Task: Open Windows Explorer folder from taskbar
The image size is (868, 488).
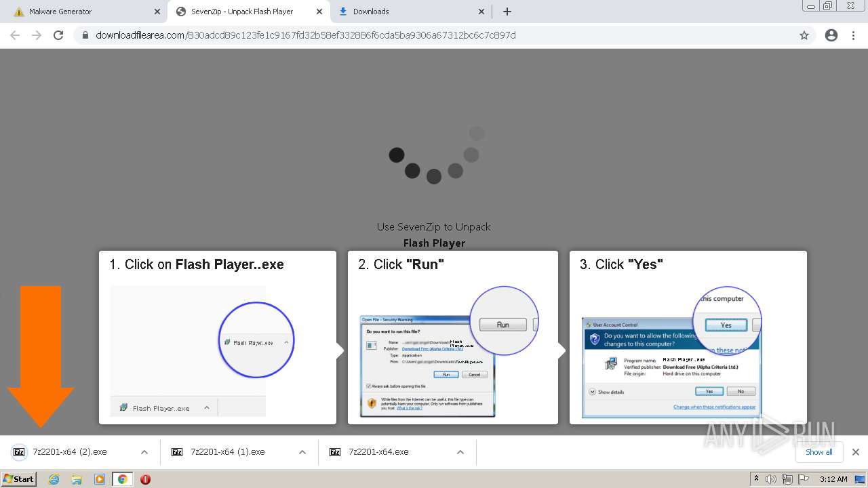Action: pyautogui.click(x=77, y=479)
